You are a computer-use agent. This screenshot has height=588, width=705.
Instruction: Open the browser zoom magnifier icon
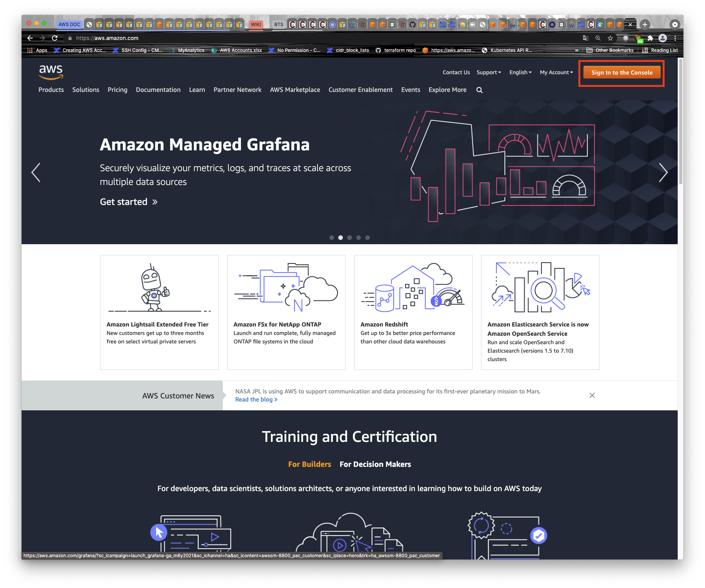pos(598,38)
